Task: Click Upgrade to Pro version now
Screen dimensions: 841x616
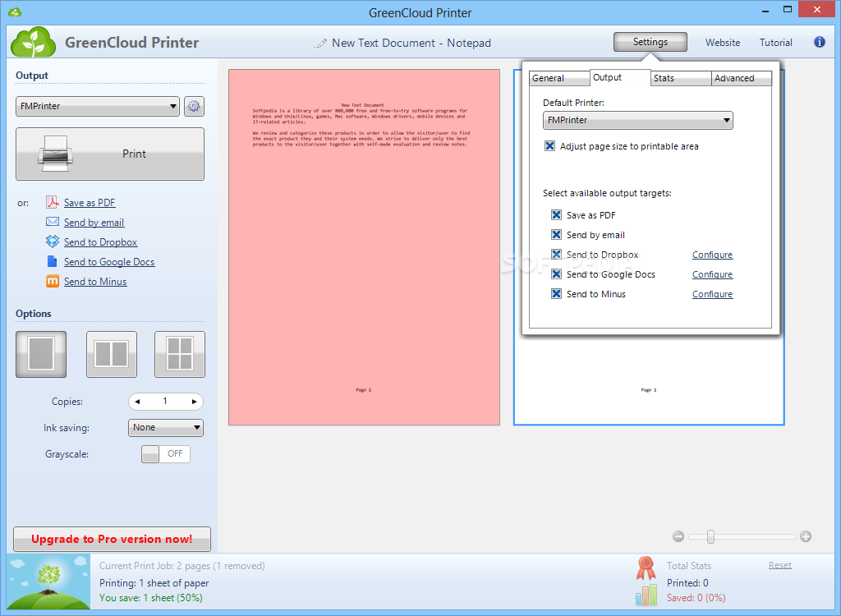Action: [x=112, y=539]
